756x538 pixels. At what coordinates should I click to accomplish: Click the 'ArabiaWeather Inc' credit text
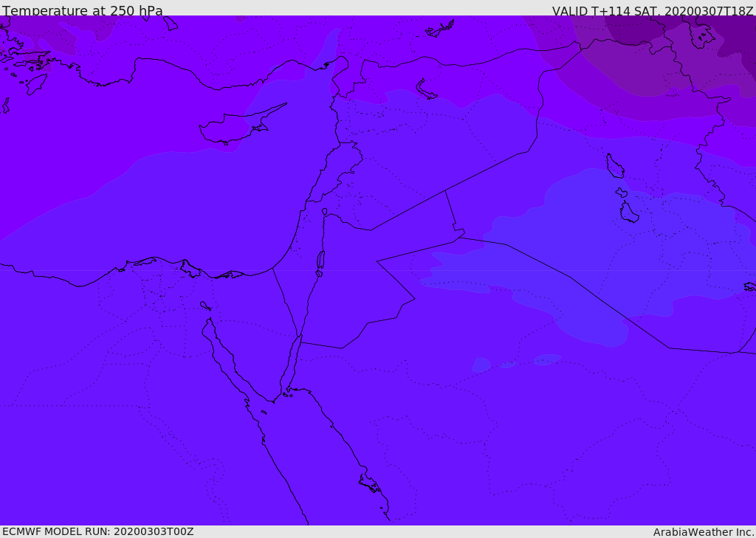[x=702, y=532]
